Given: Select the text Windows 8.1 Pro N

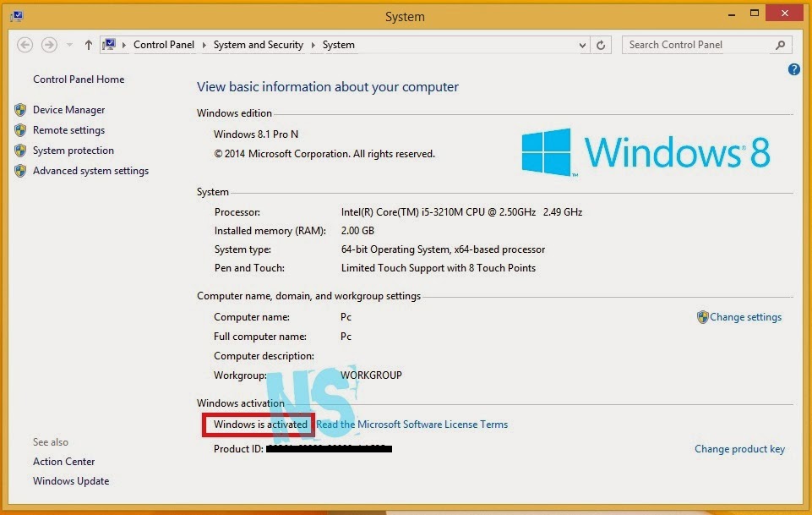Looking at the screenshot, I should coord(256,134).
